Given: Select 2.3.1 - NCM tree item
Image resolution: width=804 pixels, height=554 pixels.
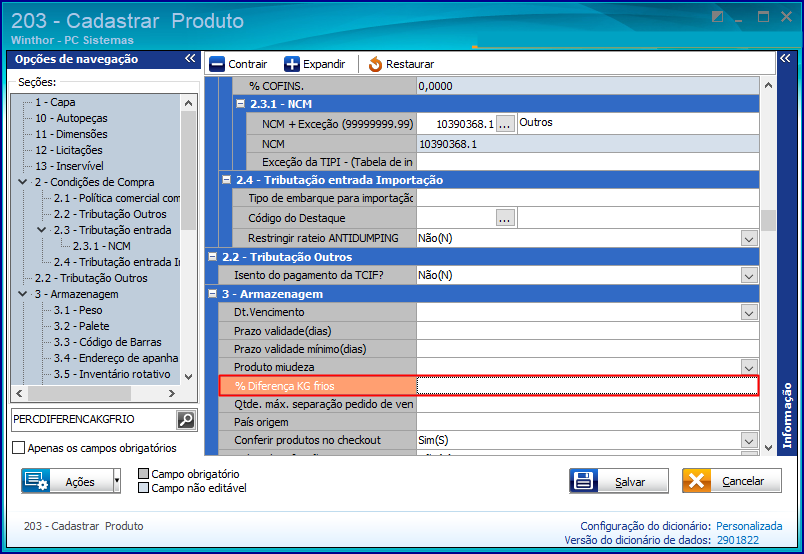Looking at the screenshot, I should 102,246.
